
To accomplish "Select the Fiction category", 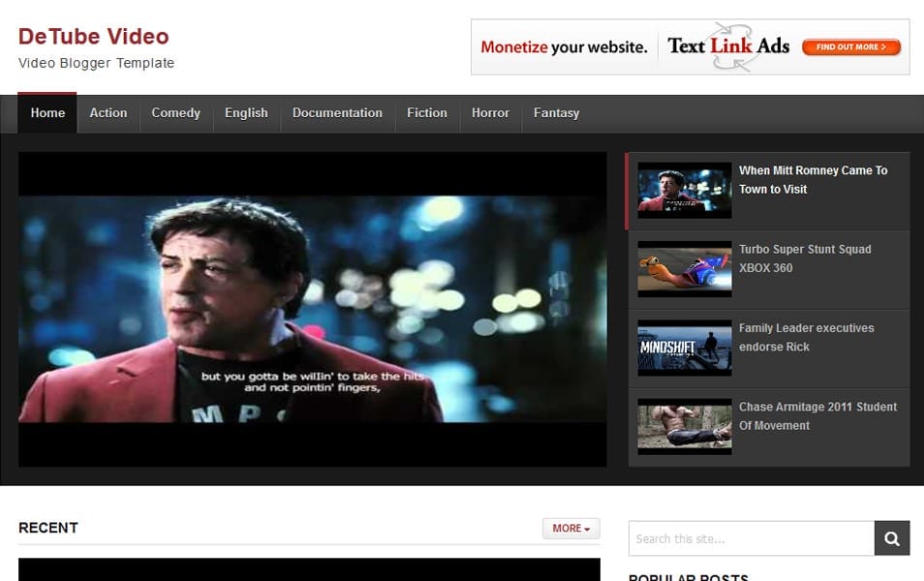I will coord(426,112).
